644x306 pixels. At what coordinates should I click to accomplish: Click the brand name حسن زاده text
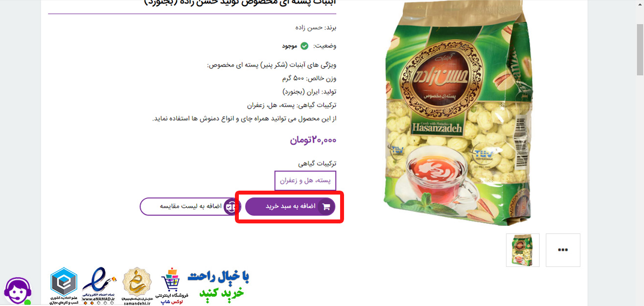(x=309, y=27)
